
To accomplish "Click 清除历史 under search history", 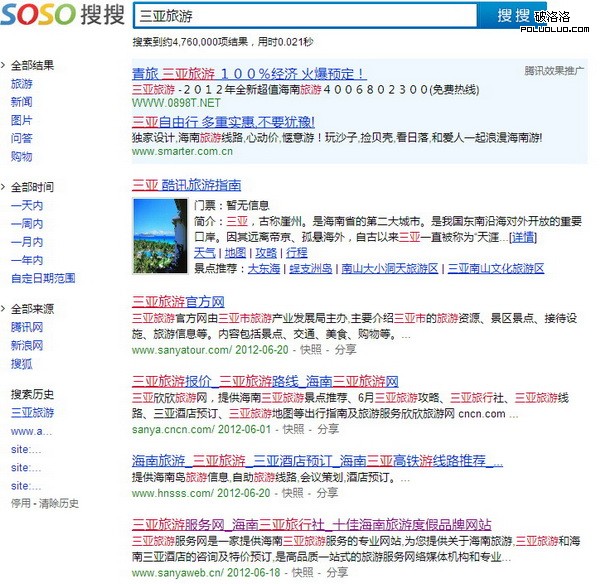I will tap(59, 503).
